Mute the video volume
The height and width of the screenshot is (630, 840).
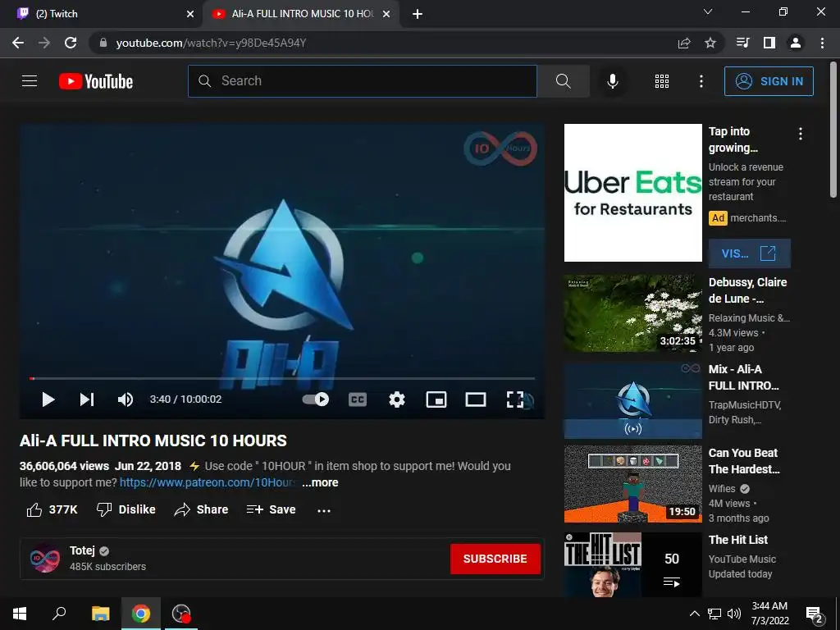point(126,399)
